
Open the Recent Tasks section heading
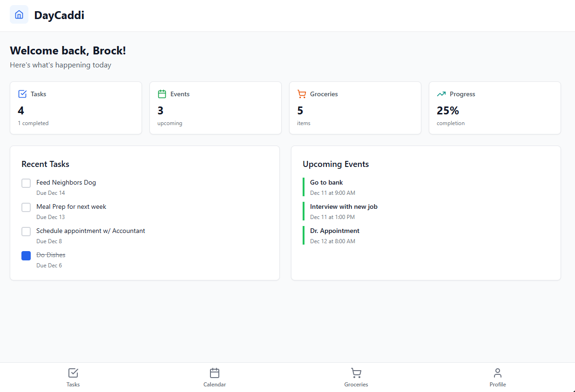45,164
